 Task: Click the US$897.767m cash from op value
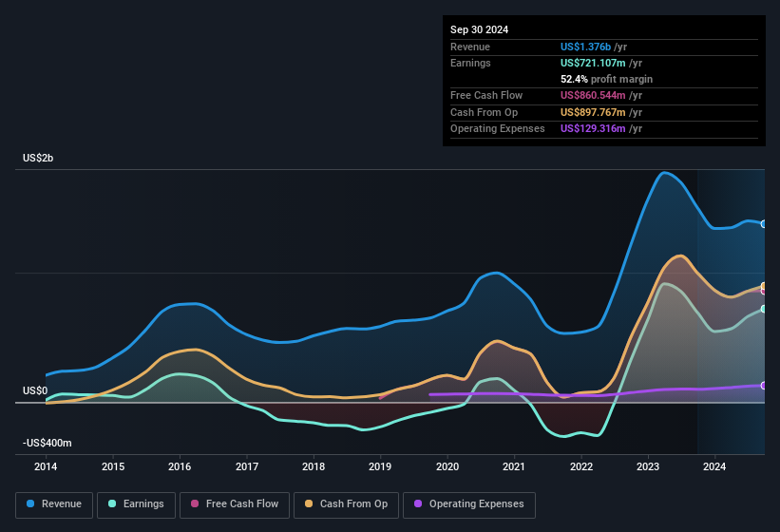coord(593,112)
